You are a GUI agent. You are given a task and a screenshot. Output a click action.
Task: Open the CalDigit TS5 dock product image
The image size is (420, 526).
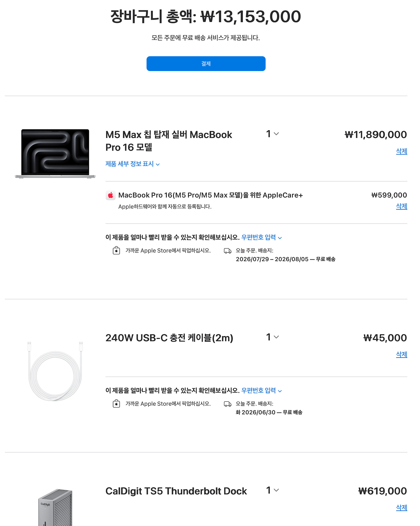click(55, 507)
